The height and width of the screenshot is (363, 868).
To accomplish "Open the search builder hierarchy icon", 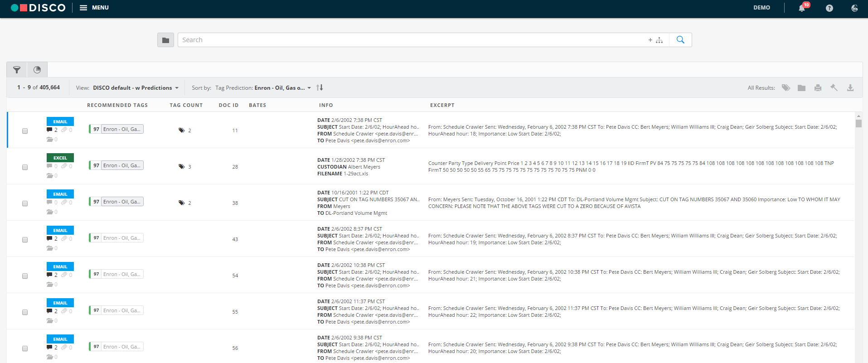I will (659, 40).
